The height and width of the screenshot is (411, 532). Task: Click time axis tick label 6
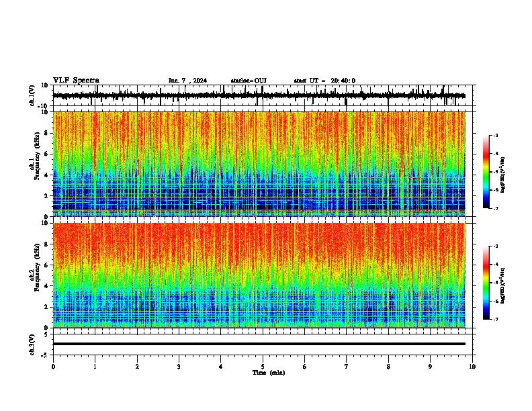[x=305, y=367]
